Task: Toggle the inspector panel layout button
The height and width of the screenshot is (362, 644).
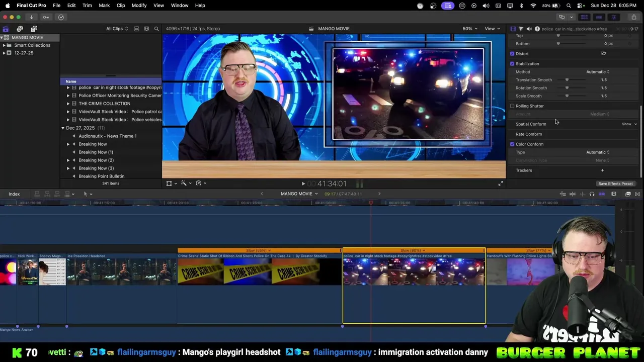Action: click(613, 17)
